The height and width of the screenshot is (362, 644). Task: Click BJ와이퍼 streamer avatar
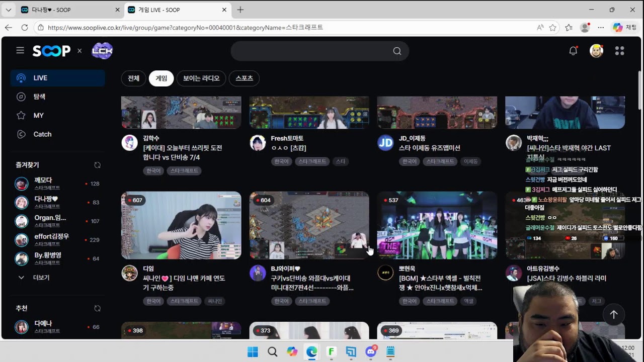click(x=258, y=273)
